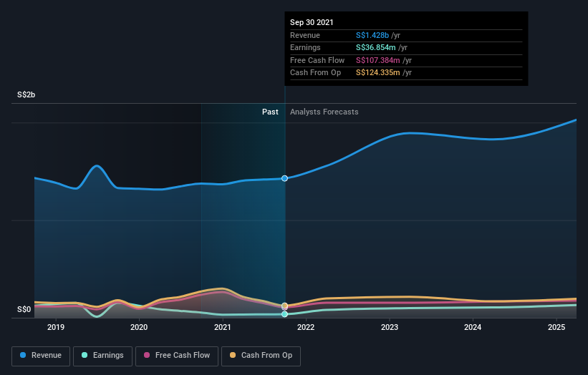Toggle the Revenue legend button
The image size is (588, 375).
41,356
